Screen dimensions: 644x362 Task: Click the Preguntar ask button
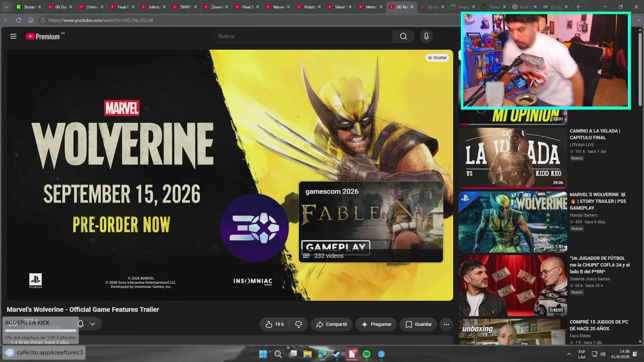pos(376,324)
